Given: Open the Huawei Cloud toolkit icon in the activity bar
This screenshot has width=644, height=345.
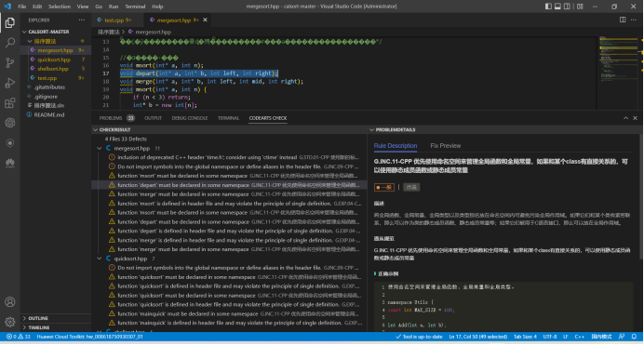Looking at the screenshot, I should [x=10, y=163].
